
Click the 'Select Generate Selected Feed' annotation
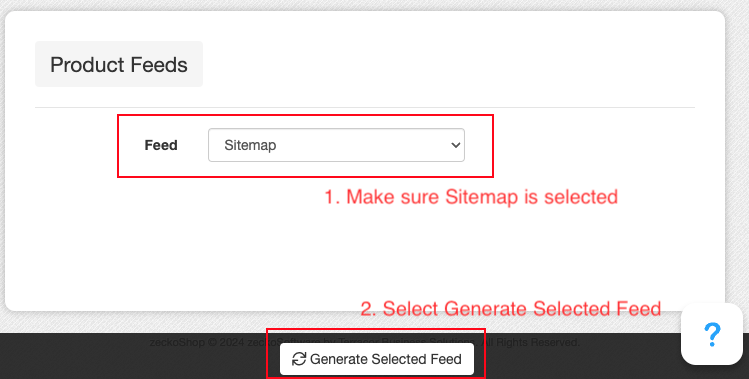[511, 309]
